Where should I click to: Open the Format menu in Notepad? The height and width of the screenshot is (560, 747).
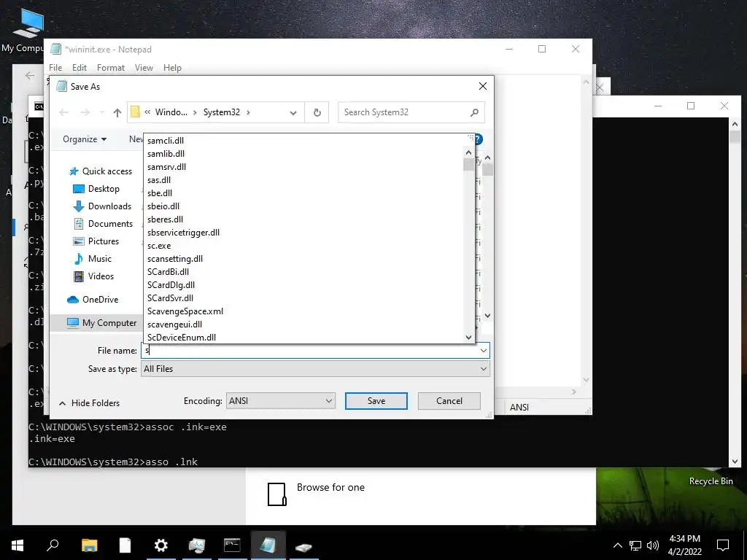click(111, 68)
